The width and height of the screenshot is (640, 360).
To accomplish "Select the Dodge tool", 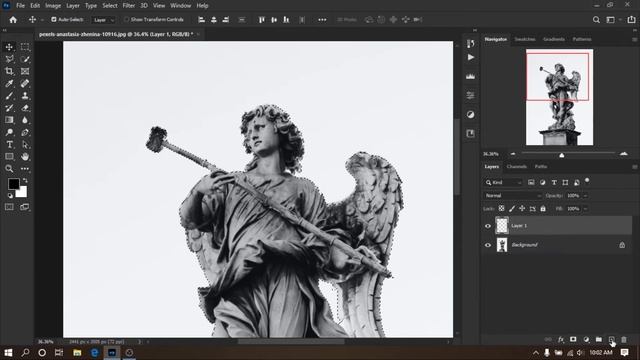I will click(x=9, y=132).
